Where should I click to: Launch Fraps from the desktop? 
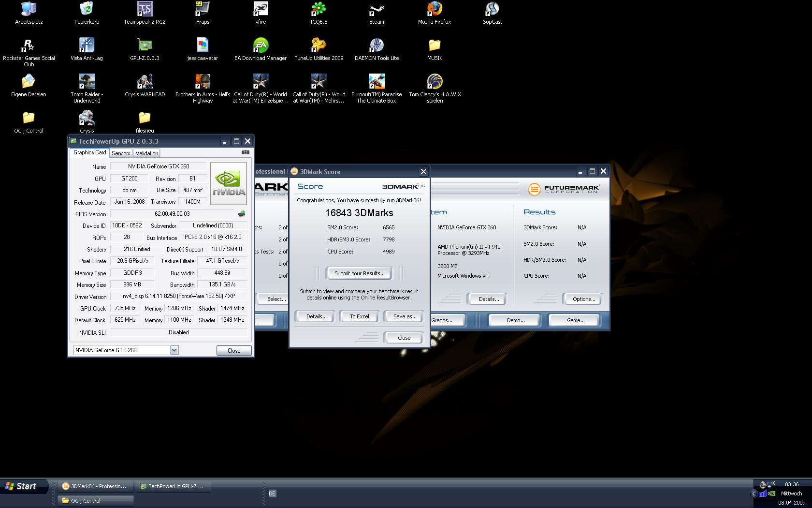203,13
